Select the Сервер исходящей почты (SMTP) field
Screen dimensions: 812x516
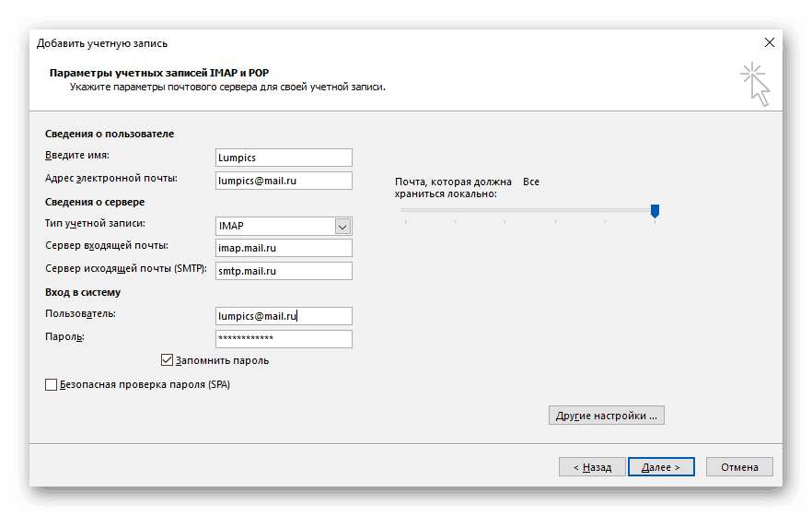[x=283, y=271]
